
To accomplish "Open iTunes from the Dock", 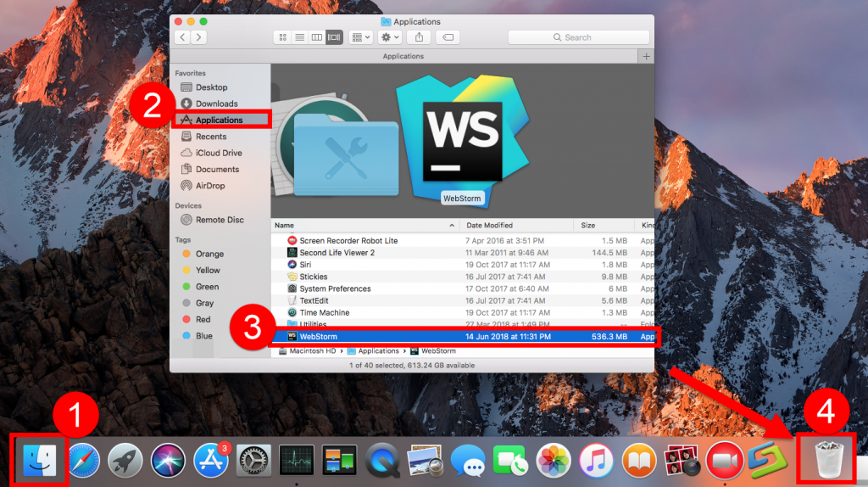I will point(596,461).
